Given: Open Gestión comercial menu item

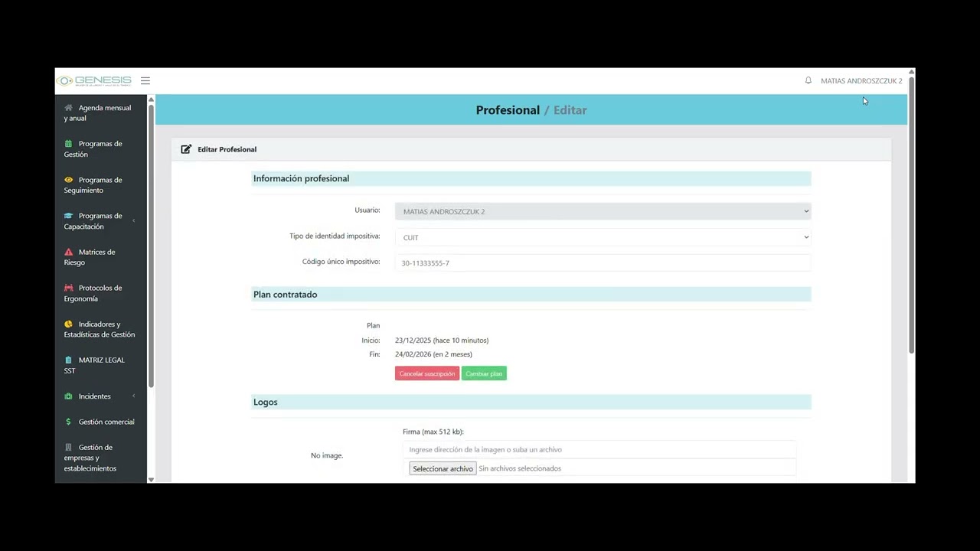Looking at the screenshot, I should click(100, 422).
